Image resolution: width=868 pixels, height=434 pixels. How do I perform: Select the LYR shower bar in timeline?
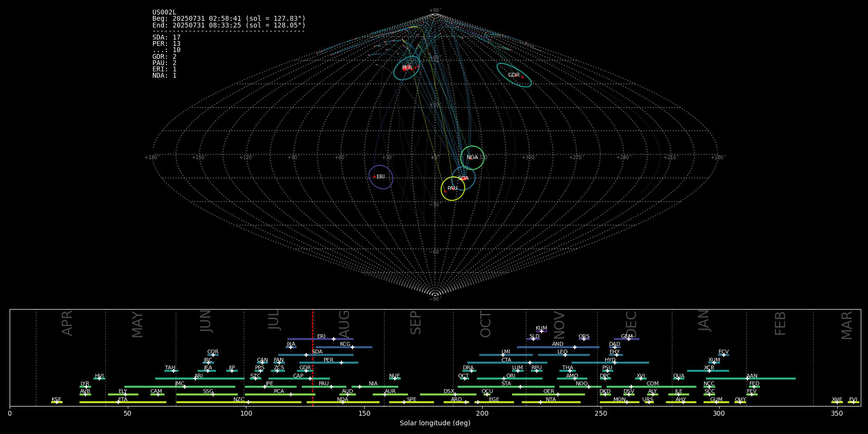pyautogui.click(x=85, y=387)
